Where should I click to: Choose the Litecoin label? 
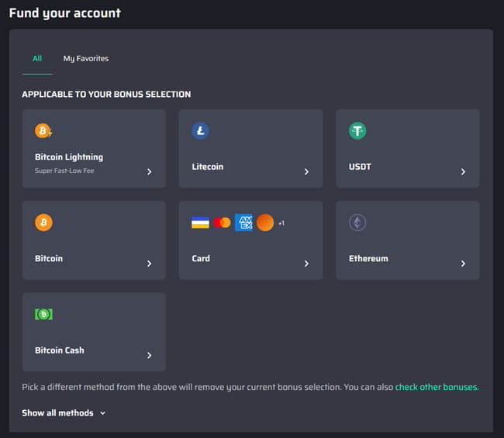[x=208, y=167]
